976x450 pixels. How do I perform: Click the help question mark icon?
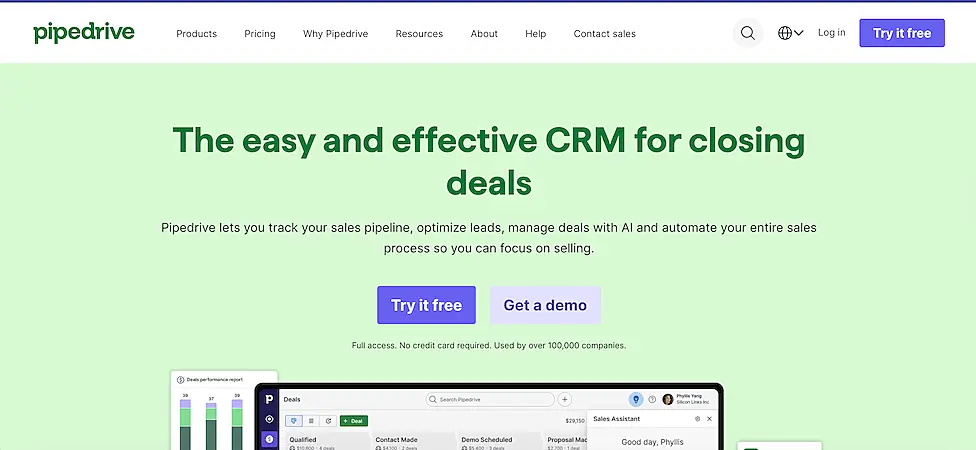point(652,400)
